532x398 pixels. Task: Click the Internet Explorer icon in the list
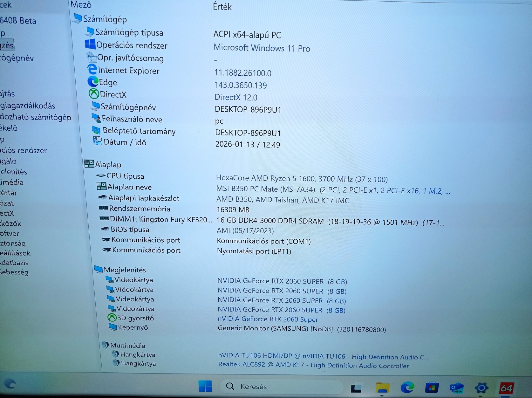tap(92, 70)
